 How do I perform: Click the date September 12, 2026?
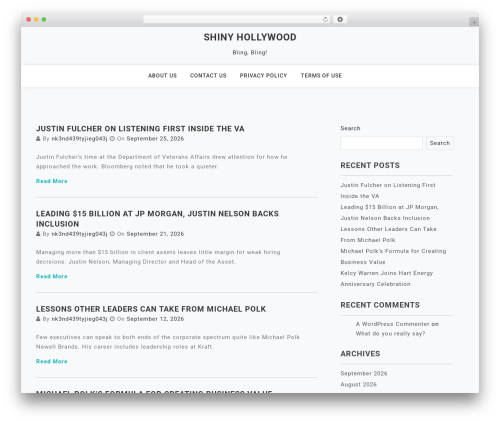click(x=155, y=319)
